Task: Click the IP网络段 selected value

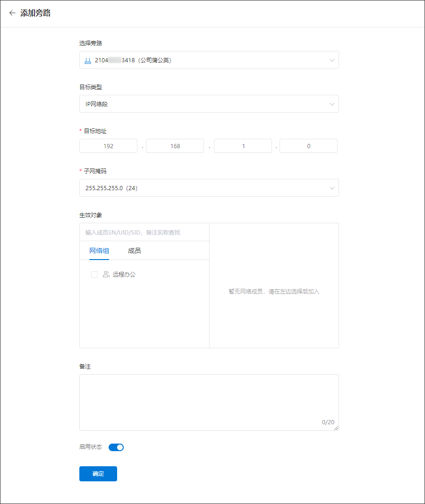Action: (x=96, y=104)
